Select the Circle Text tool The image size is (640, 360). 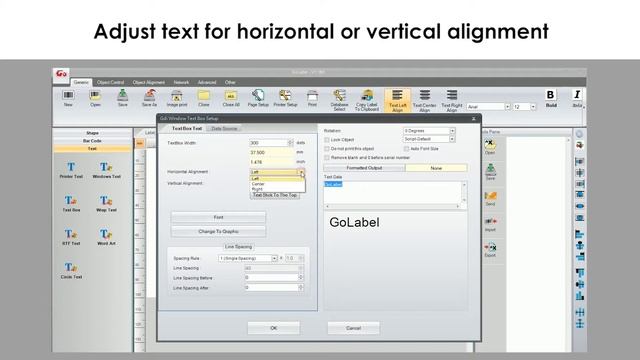[71, 270]
